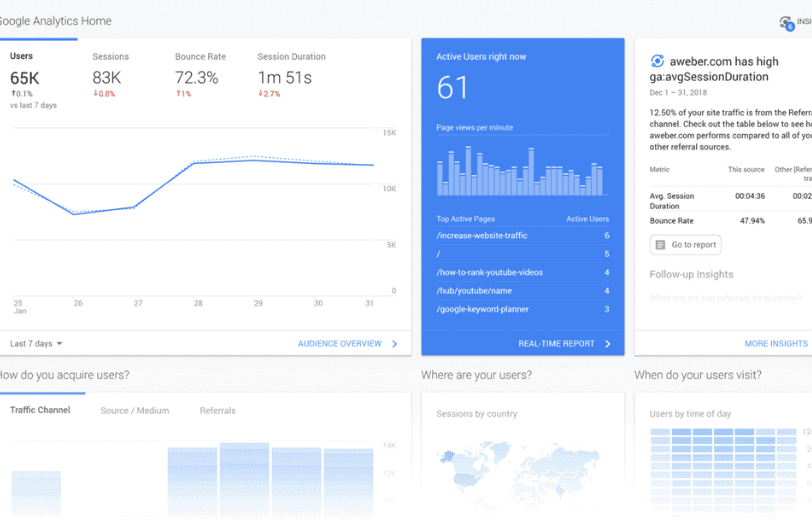The height and width of the screenshot is (525, 812).
Task: Click the Dec 1 – 31, 2018 date text
Action: [678, 93]
